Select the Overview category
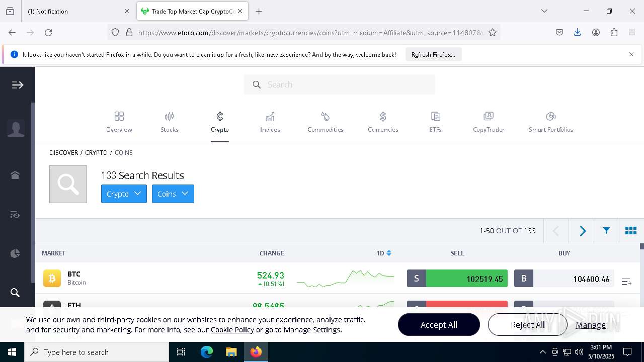This screenshot has height=362, width=644. click(x=119, y=122)
